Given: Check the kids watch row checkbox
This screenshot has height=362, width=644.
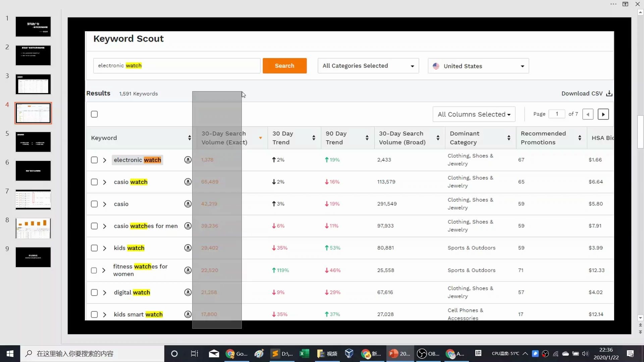Looking at the screenshot, I should pyautogui.click(x=94, y=248).
